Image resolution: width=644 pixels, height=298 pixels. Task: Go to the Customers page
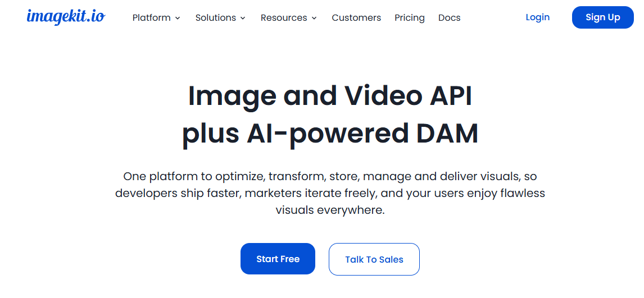(356, 17)
